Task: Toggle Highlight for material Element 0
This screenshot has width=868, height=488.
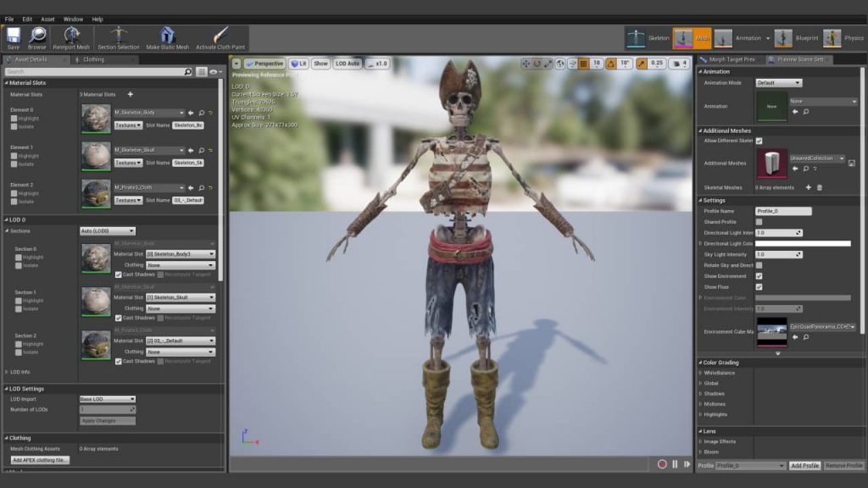Action: pyautogui.click(x=14, y=119)
